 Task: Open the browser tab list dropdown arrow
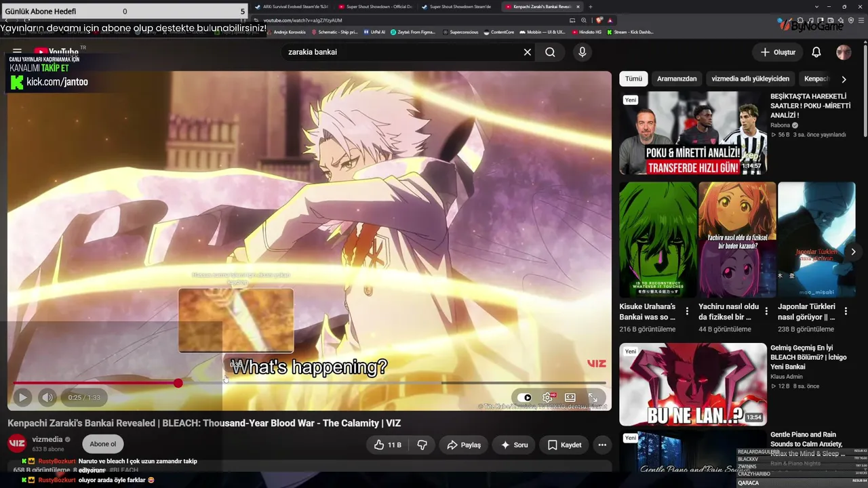(x=816, y=7)
